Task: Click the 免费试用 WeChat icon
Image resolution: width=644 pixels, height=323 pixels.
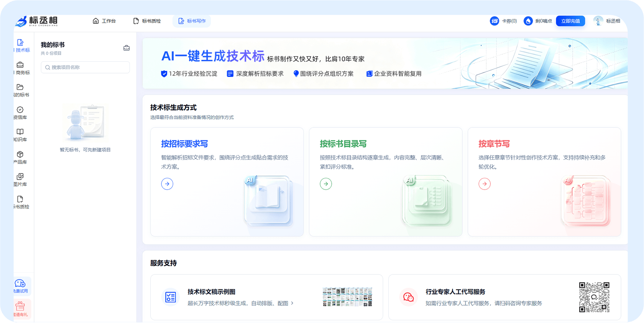Action: pyautogui.click(x=20, y=284)
